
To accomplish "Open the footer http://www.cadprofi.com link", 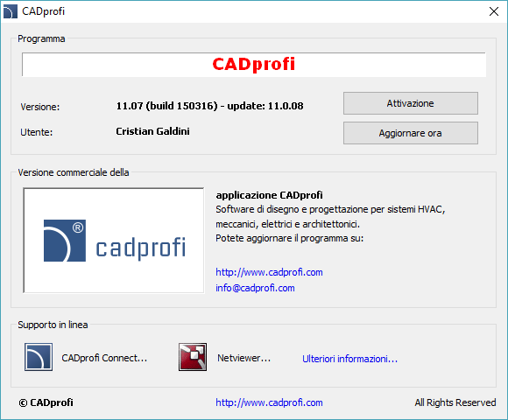I will tap(269, 402).
